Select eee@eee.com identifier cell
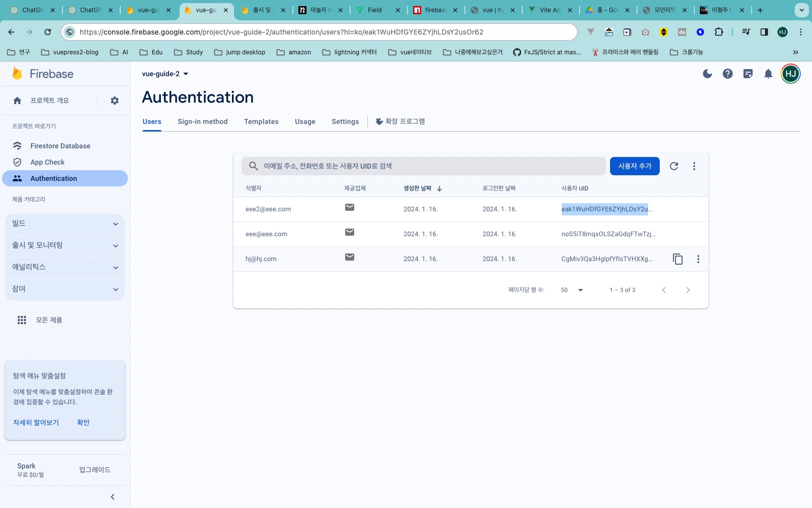Screen dimensions: 812x508 [x=266, y=234]
